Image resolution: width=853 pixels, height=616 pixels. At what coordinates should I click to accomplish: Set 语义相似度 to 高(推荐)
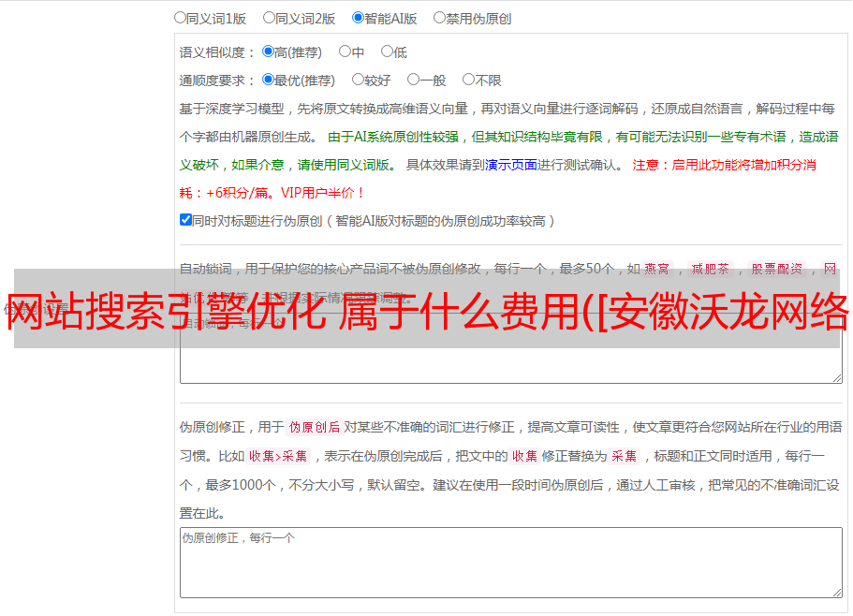click(x=268, y=51)
